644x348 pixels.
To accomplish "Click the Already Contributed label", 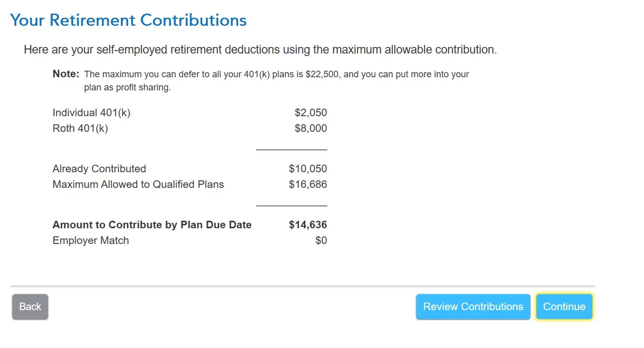I will 99,169.
